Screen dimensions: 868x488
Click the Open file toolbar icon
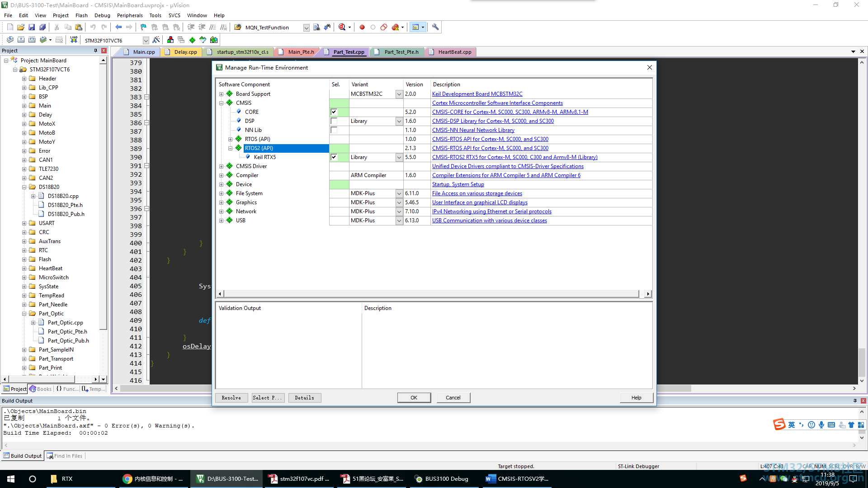(21, 27)
